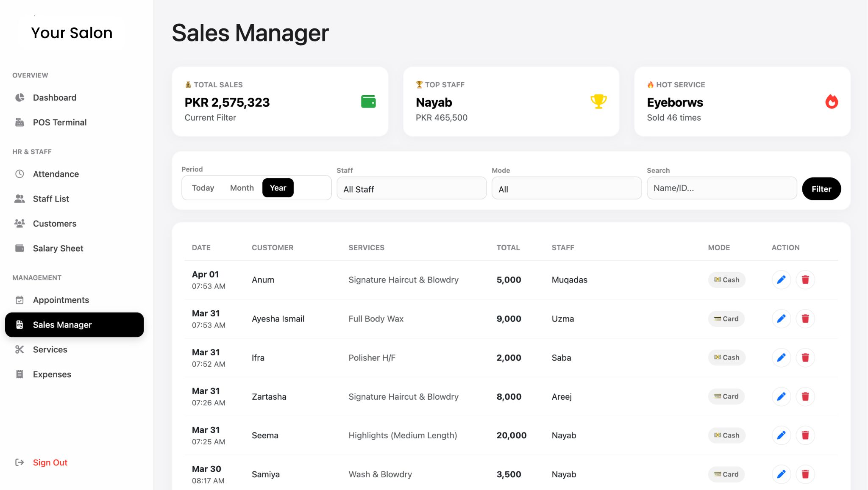Select the Services scissors icon
868x490 pixels.
pyautogui.click(x=19, y=349)
